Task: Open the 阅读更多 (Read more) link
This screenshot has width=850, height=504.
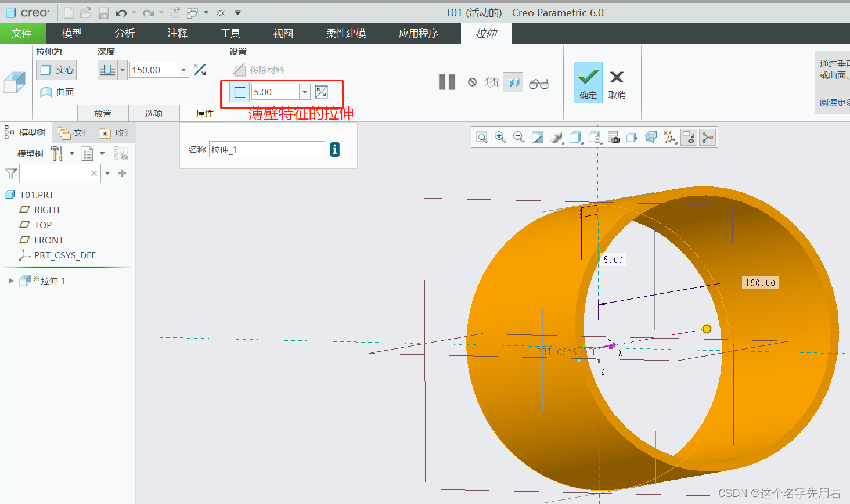Action: coord(834,102)
